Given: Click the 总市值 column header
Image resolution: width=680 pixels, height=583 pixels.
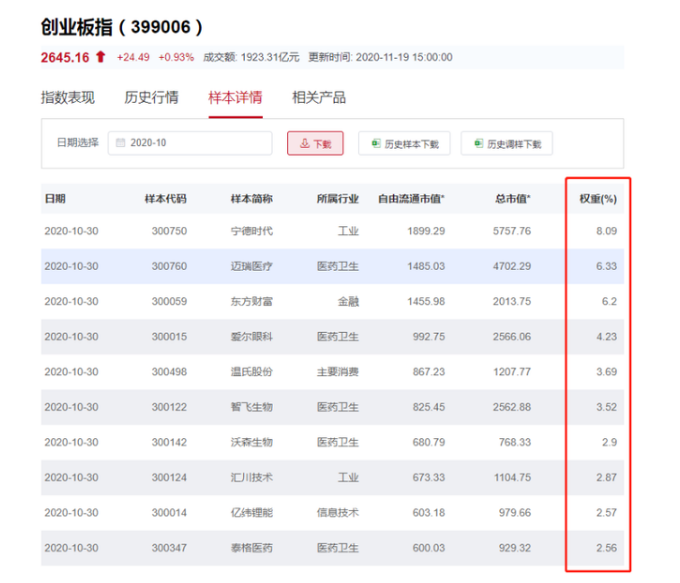Looking at the screenshot, I should click(x=514, y=199).
